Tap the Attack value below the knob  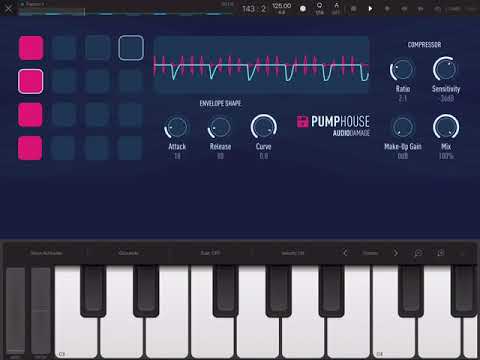(x=177, y=156)
